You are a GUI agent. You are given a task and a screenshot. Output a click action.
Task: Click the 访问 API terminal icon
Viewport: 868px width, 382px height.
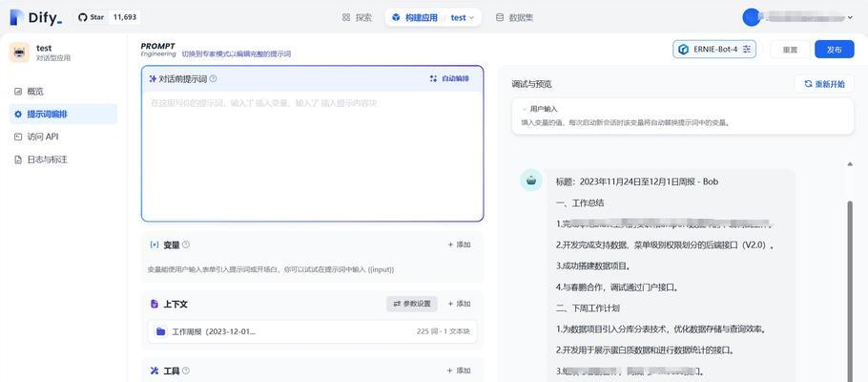[18, 137]
